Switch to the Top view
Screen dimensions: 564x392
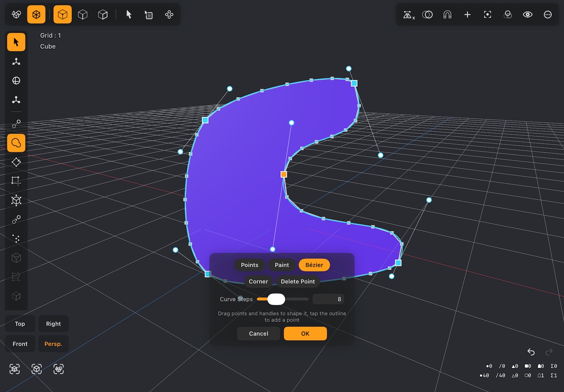point(20,324)
